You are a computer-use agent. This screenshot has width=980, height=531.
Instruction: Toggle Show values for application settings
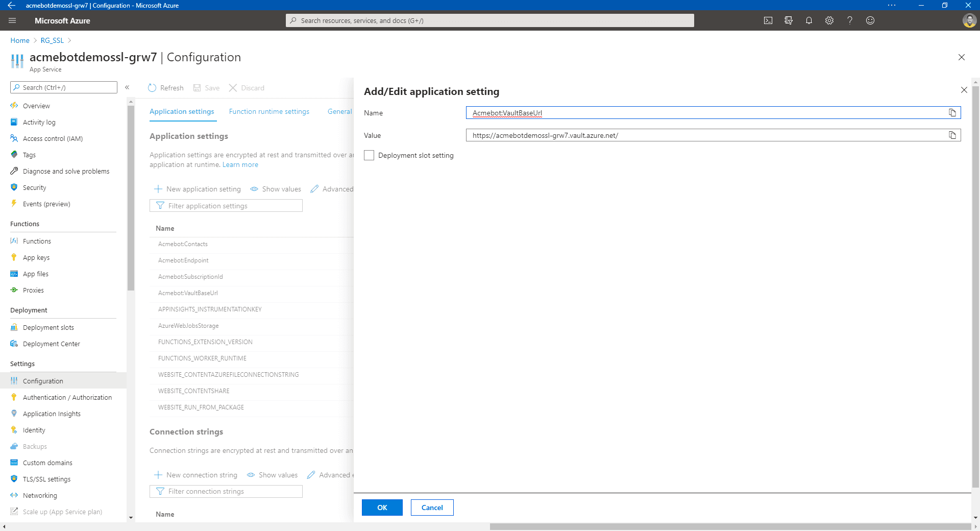tap(276, 189)
